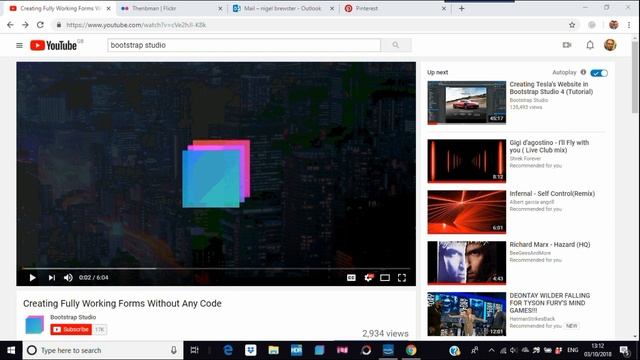Launch Microsoft Edge from taskbar

pos(228,350)
